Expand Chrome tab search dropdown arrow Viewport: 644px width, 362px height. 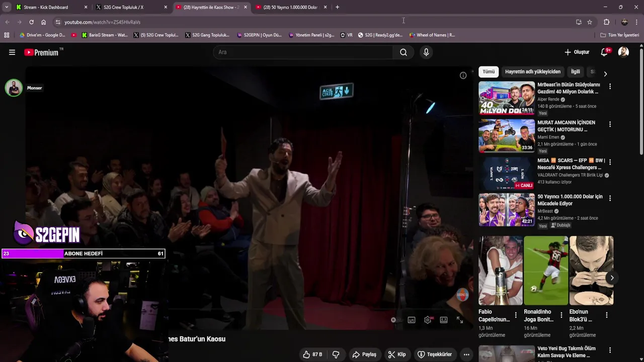7,7
